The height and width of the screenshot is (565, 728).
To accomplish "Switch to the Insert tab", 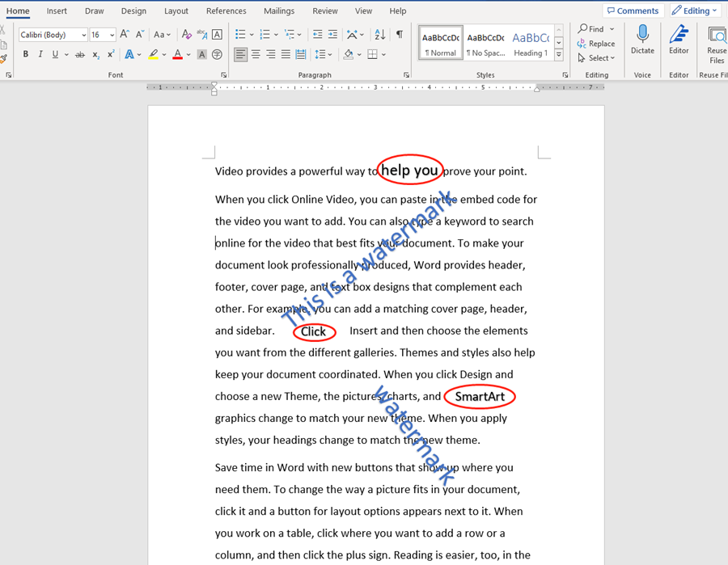I will coord(57,11).
